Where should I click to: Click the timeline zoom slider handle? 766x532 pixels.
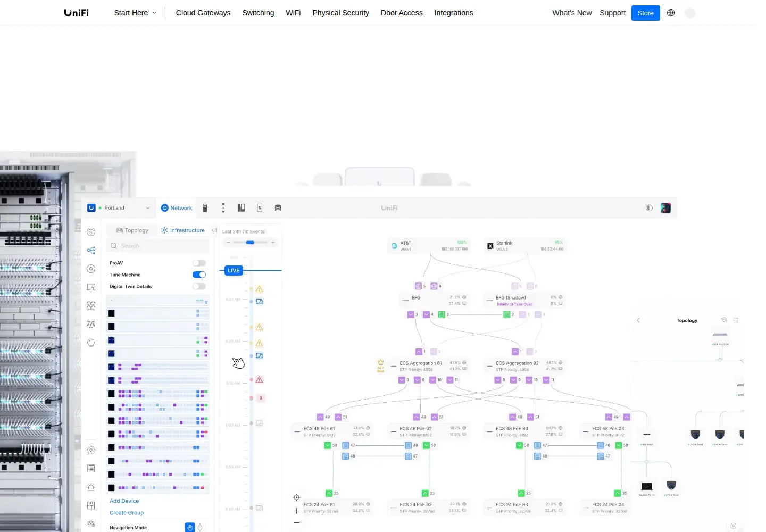(x=250, y=243)
